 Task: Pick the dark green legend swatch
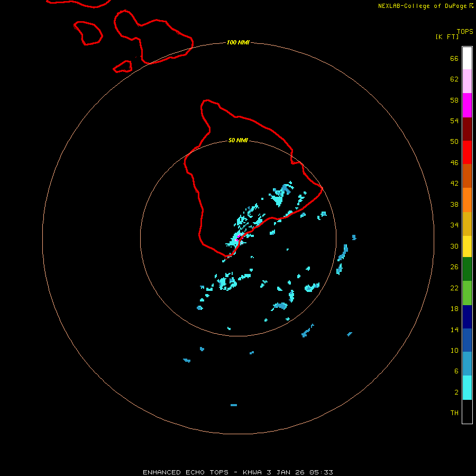click(x=467, y=269)
